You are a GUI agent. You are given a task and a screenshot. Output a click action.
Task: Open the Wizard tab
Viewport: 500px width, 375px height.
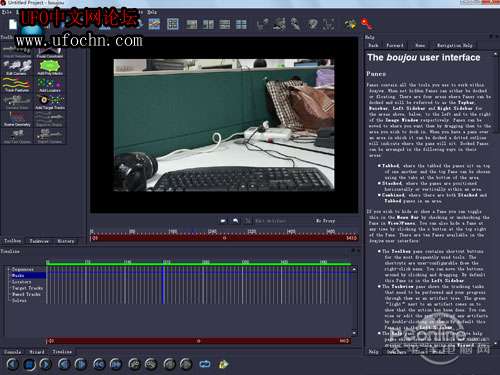[37, 352]
